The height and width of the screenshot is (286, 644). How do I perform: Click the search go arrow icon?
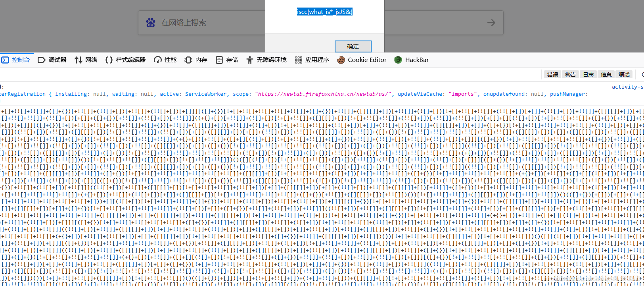coord(491,23)
